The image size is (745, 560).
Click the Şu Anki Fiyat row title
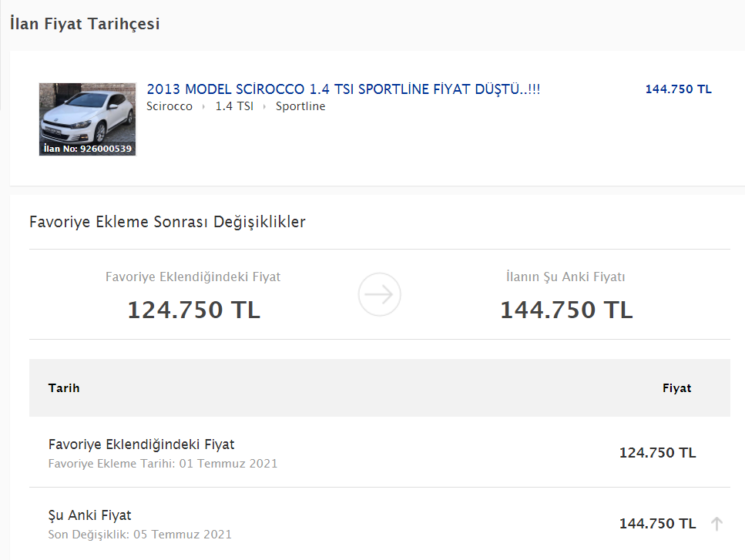click(x=89, y=515)
